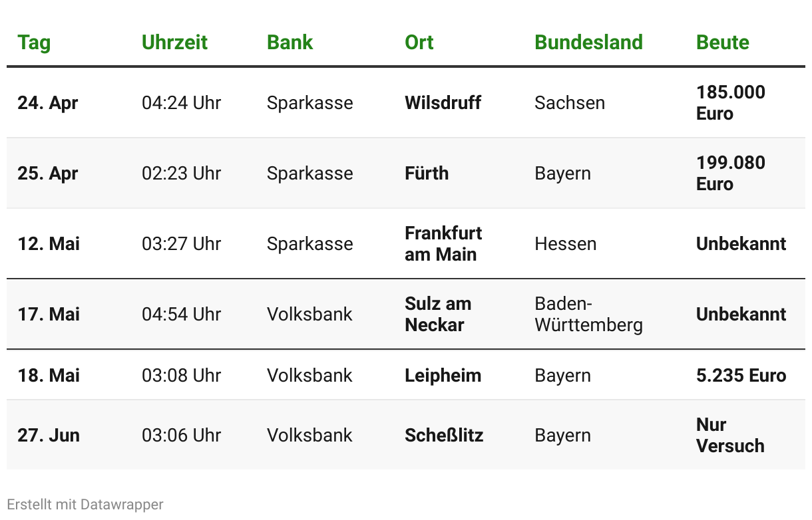This screenshot has width=812, height=520.
Task: Select the 185.000 Euro loot cell
Action: (731, 103)
